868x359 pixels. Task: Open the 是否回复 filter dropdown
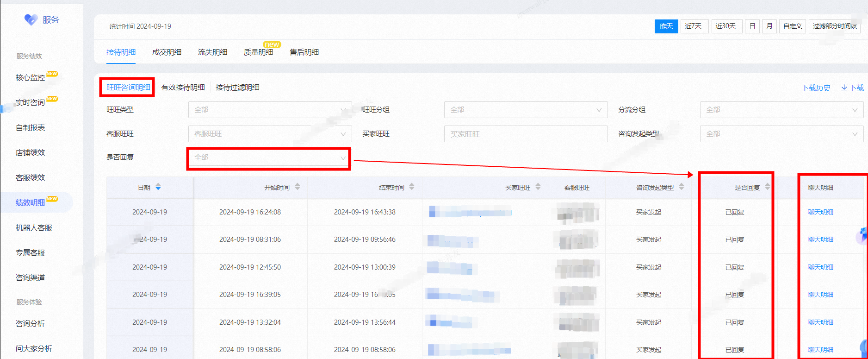(268, 157)
